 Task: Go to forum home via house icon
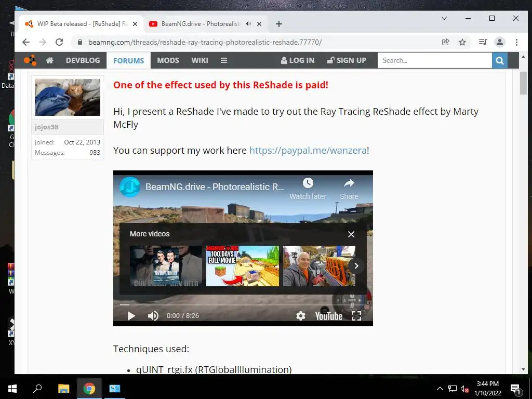coord(49,60)
